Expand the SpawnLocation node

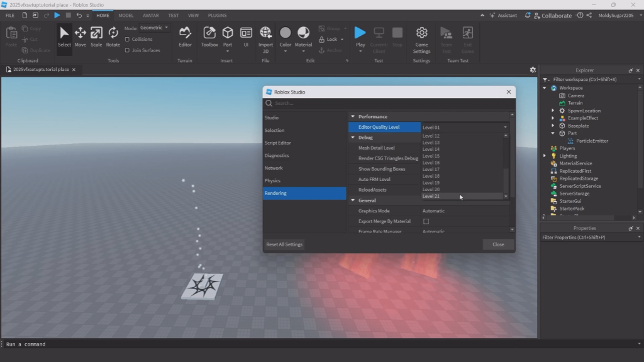click(553, 111)
